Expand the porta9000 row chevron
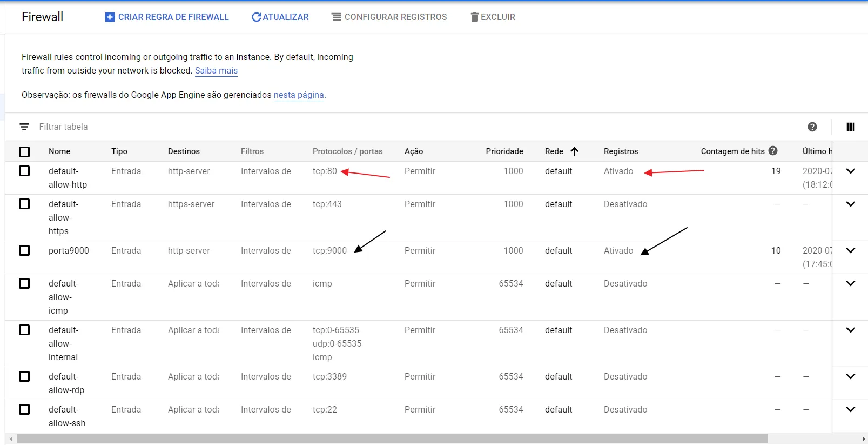The width and height of the screenshot is (868, 445). point(850,251)
